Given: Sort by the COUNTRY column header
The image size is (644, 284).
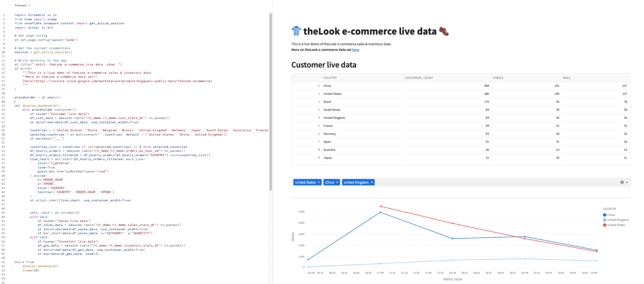Looking at the screenshot, I should pyautogui.click(x=363, y=78).
